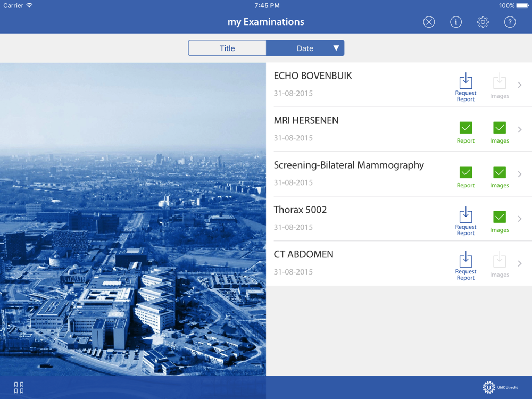Select Thorax 5002 examination title
This screenshot has width=532, height=399.
pos(300,210)
